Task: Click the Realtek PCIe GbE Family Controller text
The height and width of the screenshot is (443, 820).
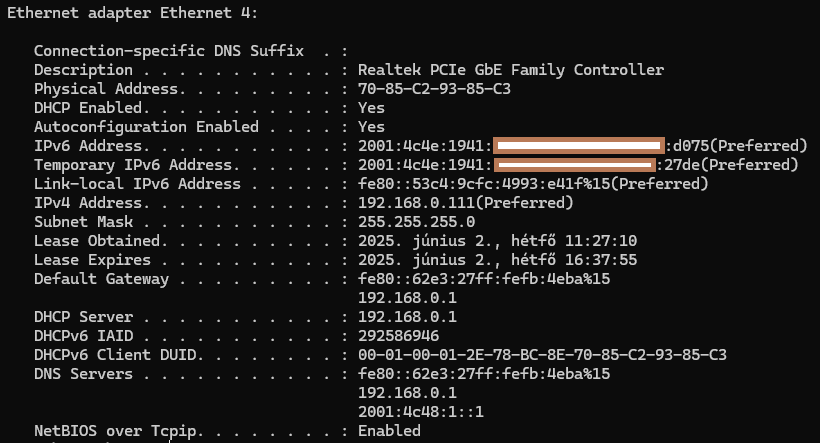Action: tap(511, 70)
